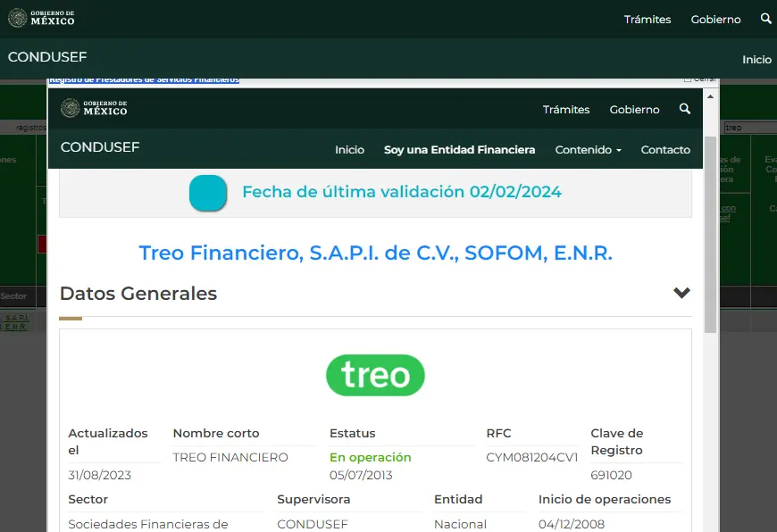
Task: Close the modal with the Cerrar button
Action: tap(699, 79)
